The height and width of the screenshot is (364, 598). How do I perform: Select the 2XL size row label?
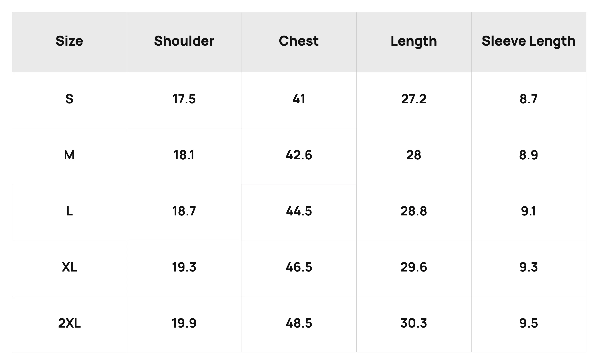[69, 323]
